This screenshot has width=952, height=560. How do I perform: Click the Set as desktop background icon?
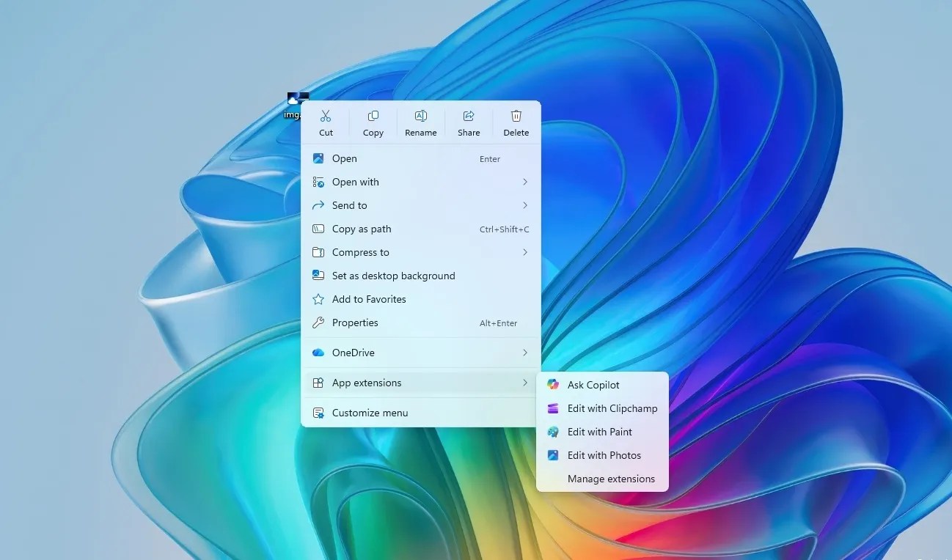318,276
